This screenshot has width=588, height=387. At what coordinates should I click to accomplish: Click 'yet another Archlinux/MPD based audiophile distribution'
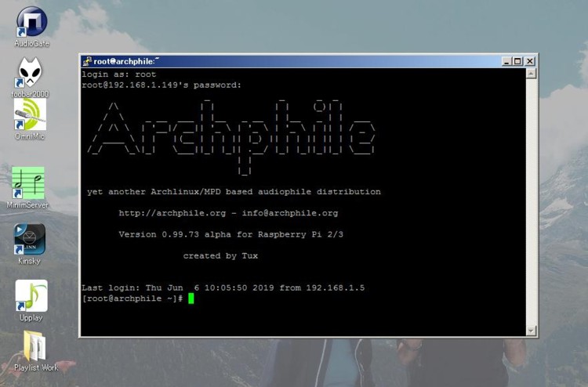click(234, 192)
